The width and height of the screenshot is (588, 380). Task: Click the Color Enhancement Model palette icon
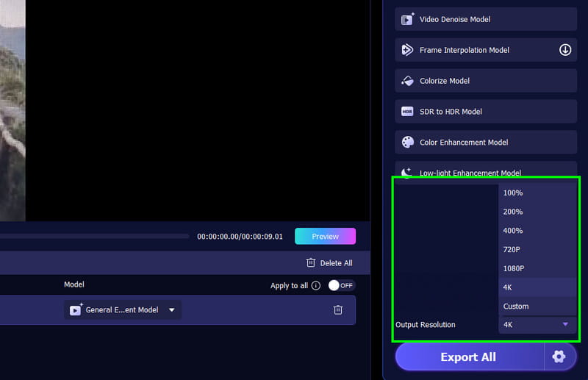[407, 143]
